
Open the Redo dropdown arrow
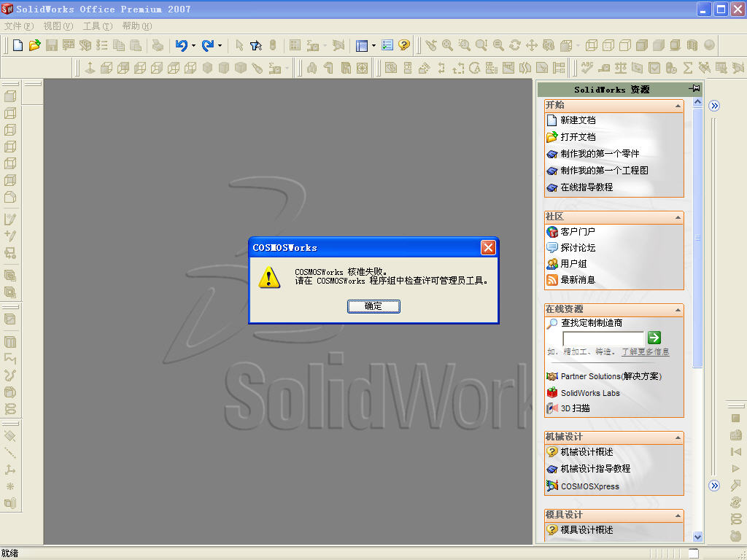coord(220,46)
